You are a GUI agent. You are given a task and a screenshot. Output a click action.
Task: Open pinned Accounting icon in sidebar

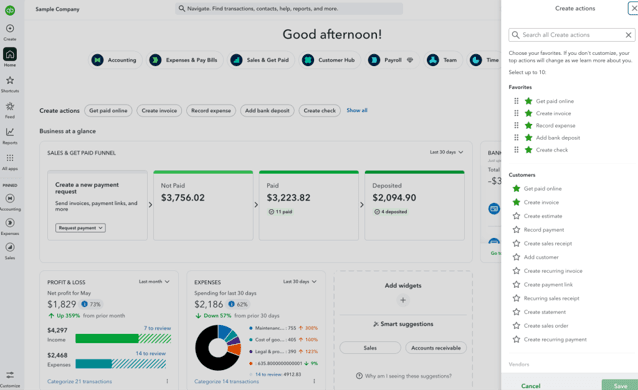(x=10, y=198)
